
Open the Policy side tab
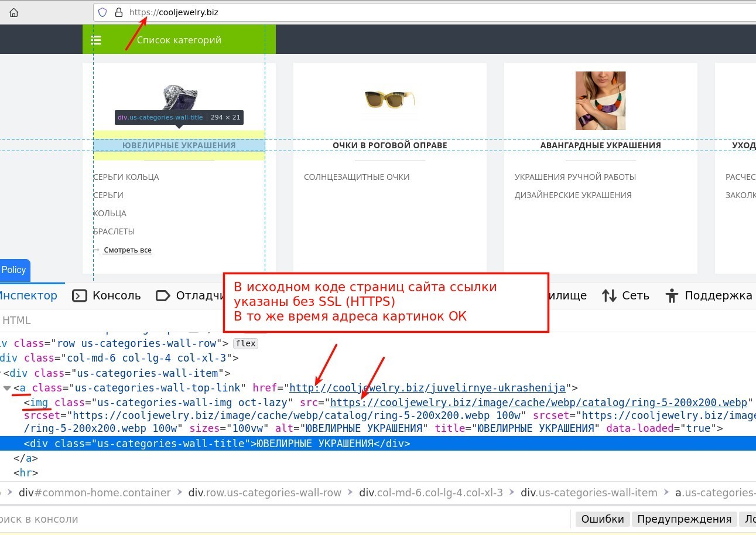[14, 270]
